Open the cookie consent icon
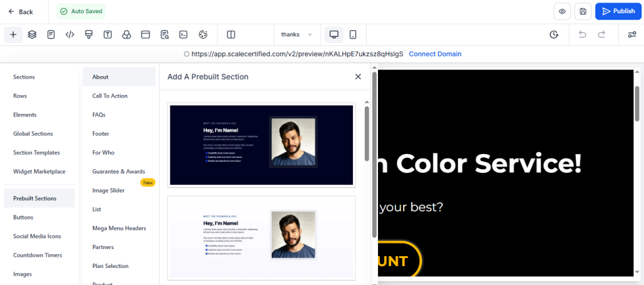Image resolution: width=644 pixels, height=285 pixels. pyautogui.click(x=203, y=35)
